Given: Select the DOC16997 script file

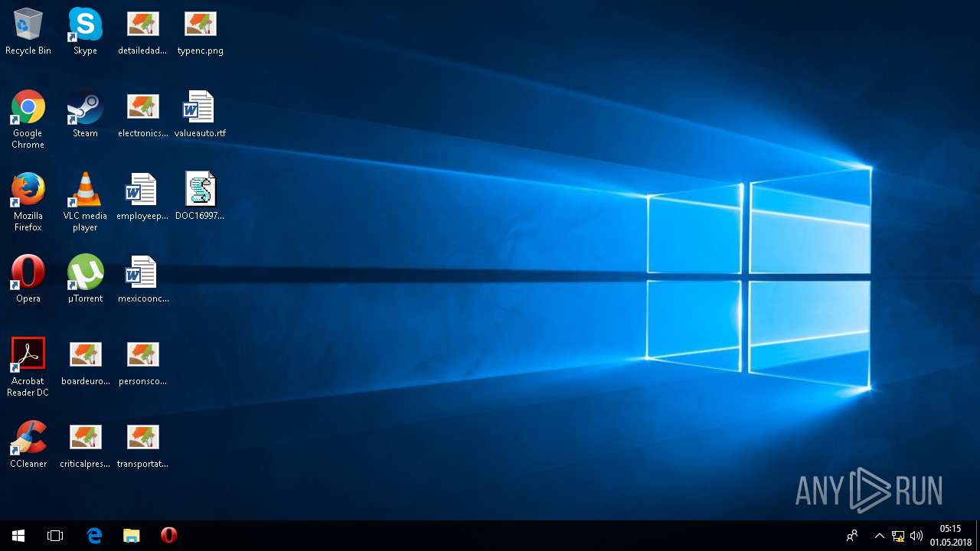Looking at the screenshot, I should (200, 197).
